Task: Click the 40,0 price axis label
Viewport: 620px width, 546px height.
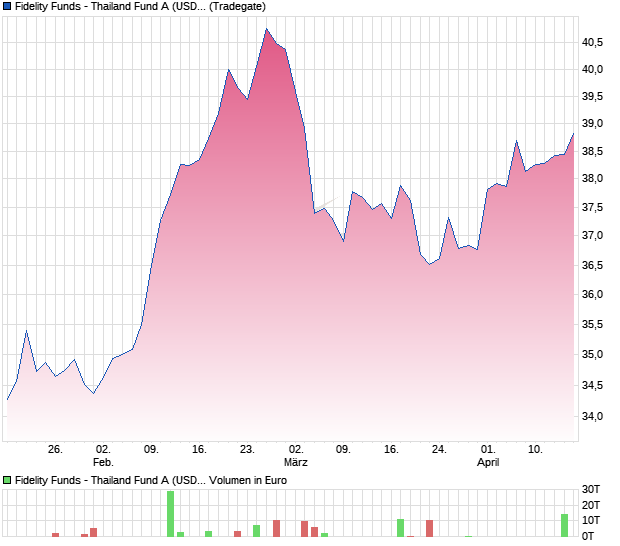Action: pyautogui.click(x=592, y=70)
